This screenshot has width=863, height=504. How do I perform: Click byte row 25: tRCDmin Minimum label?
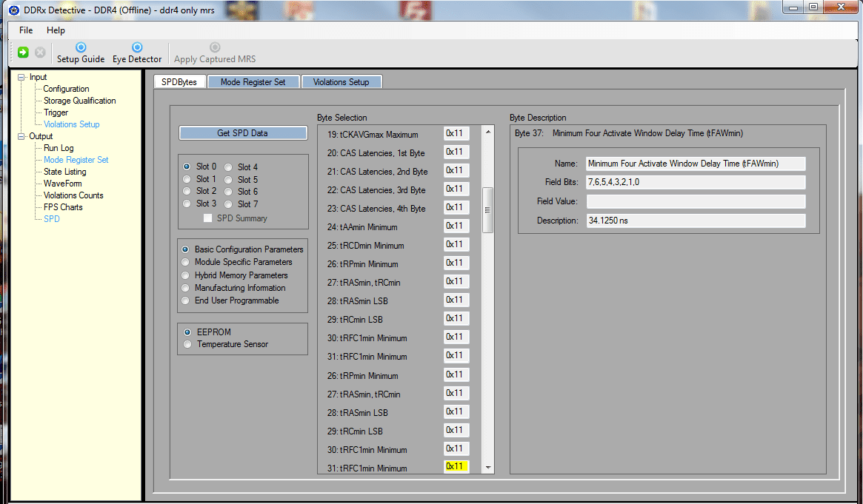(365, 246)
